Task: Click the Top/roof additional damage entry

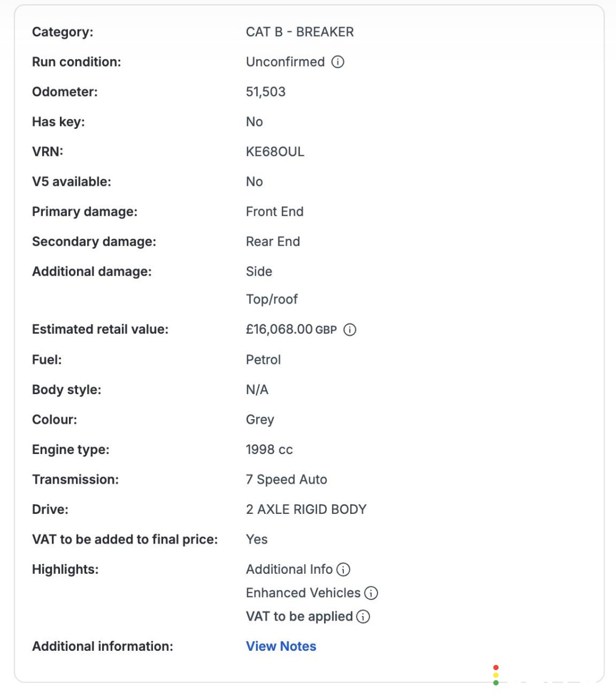Action: [271, 299]
